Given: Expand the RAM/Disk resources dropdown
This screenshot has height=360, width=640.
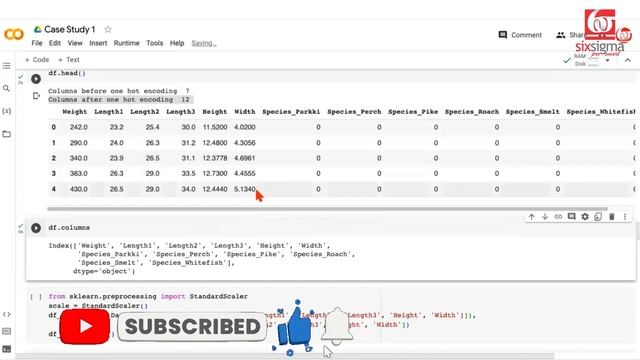Looking at the screenshot, I should 607,60.
